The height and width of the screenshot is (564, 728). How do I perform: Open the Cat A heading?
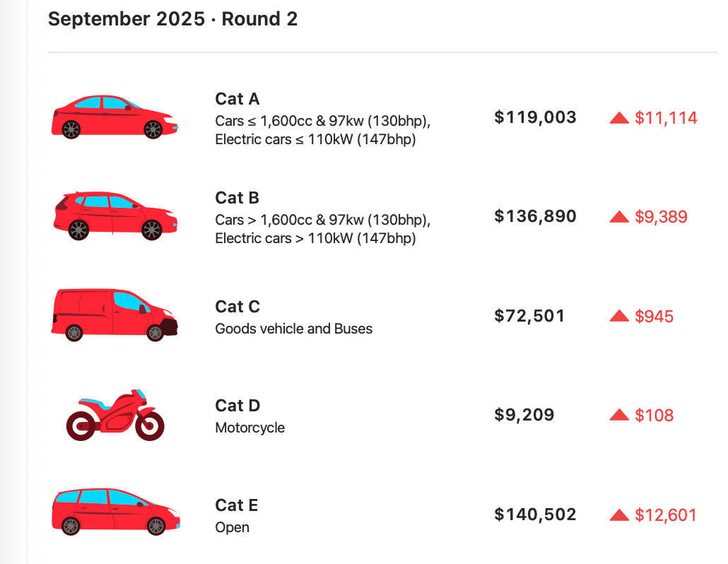coord(237,99)
